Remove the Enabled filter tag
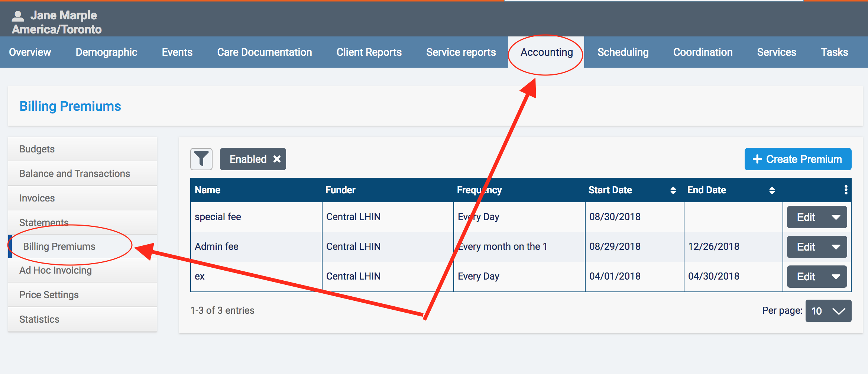This screenshot has width=868, height=374. click(x=277, y=159)
